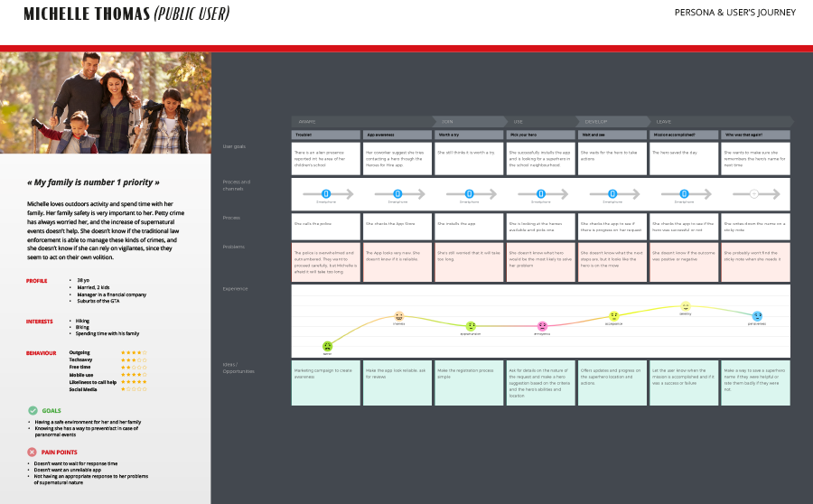Click the Who was that again? column header
The image size is (813, 504).
click(755, 135)
